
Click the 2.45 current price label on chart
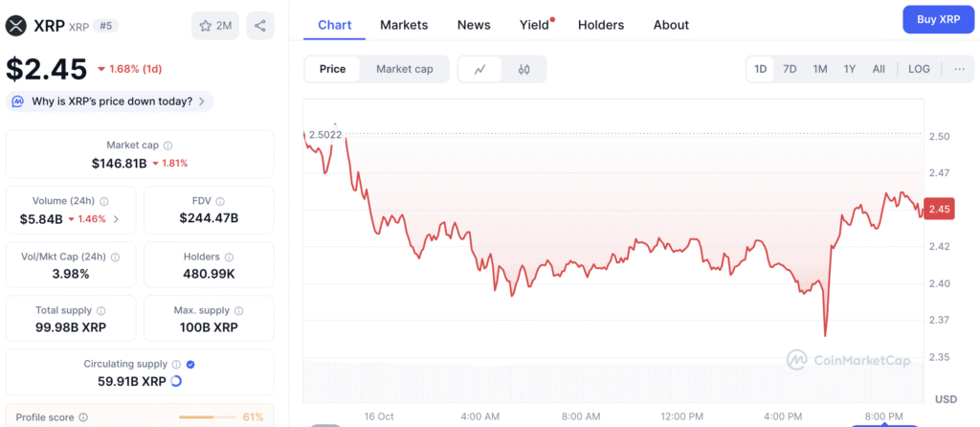click(x=939, y=209)
